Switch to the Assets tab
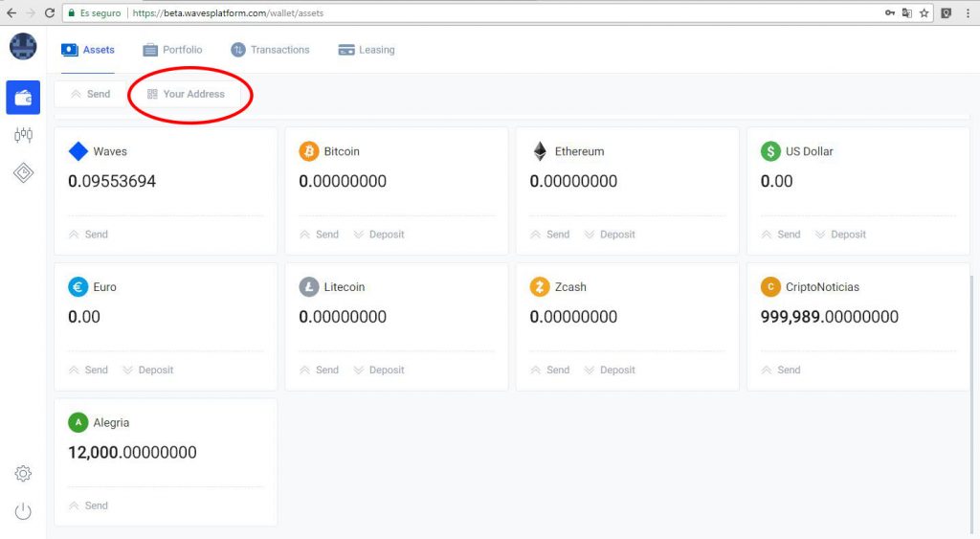The width and height of the screenshot is (980, 539). 88,50
